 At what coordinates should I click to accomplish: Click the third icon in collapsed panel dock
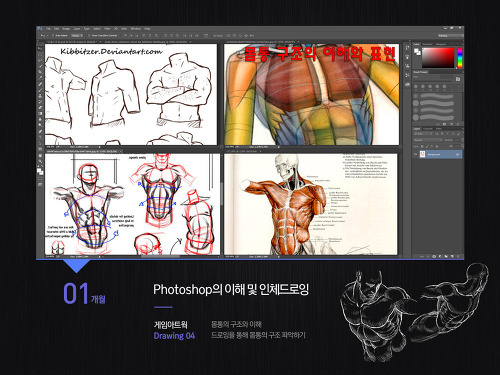[407, 66]
